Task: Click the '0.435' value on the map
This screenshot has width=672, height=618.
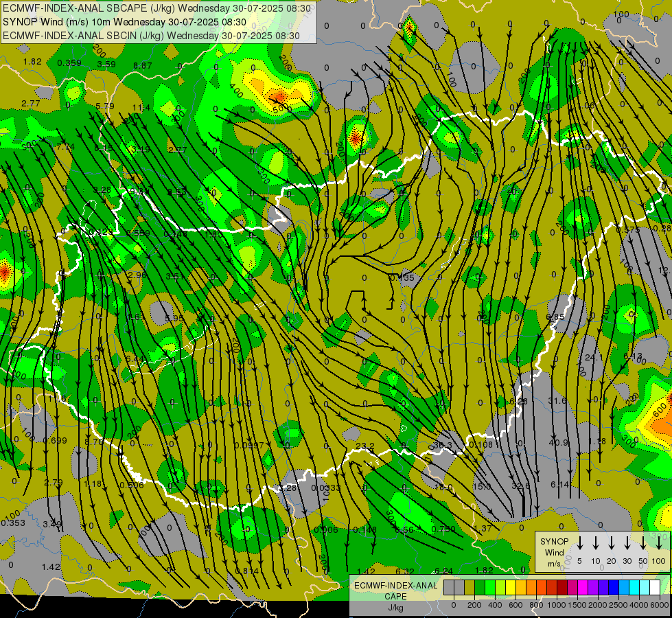Action: point(402,277)
